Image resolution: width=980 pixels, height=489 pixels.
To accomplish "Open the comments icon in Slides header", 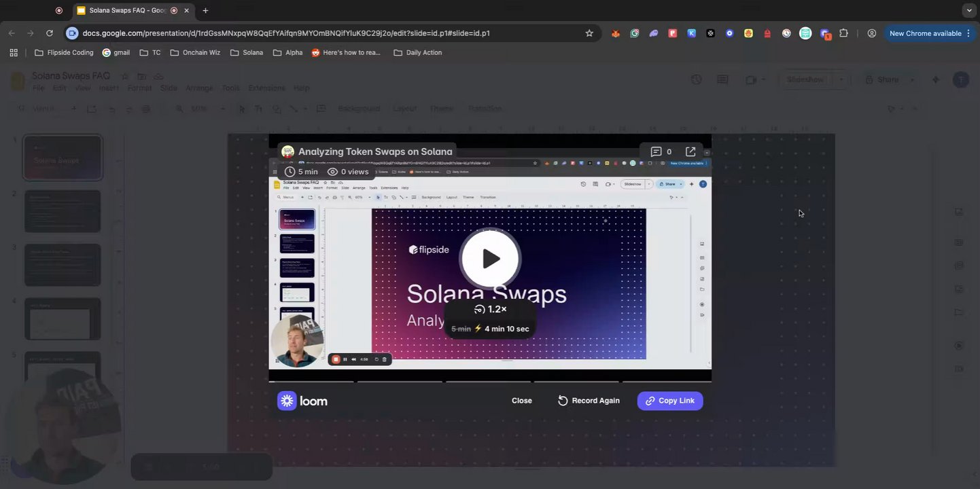I will click(x=722, y=79).
